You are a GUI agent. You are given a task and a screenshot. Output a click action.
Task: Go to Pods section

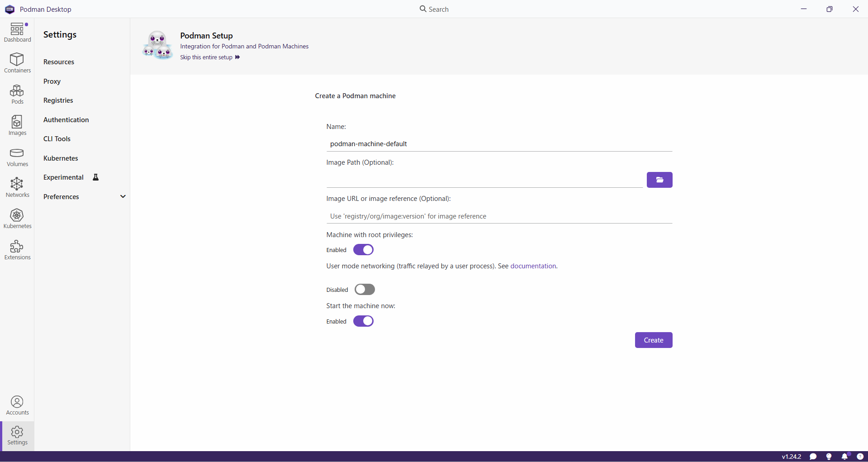coord(17,94)
